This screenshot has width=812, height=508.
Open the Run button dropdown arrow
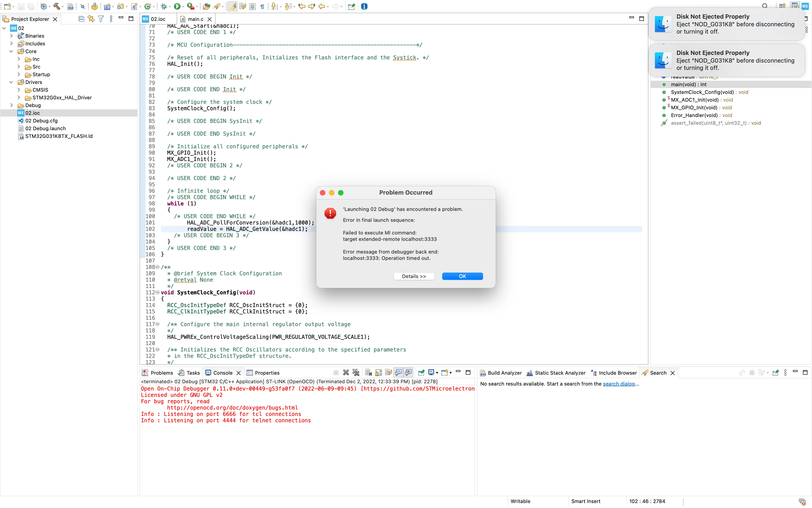coord(184,6)
